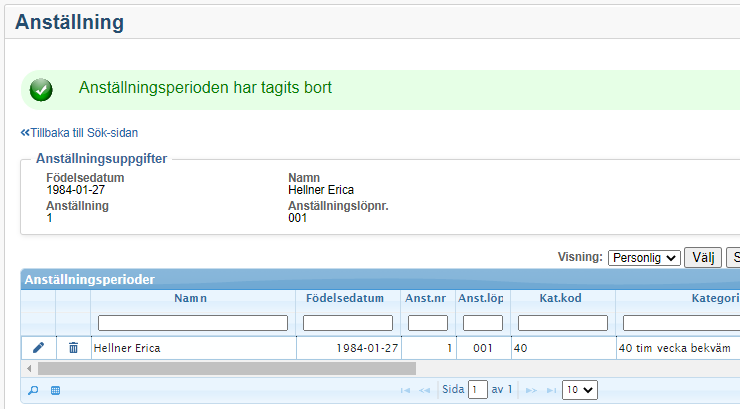Open the Visning dropdown showing Personlig
Viewport: 740px width, 409px height.
[643, 258]
